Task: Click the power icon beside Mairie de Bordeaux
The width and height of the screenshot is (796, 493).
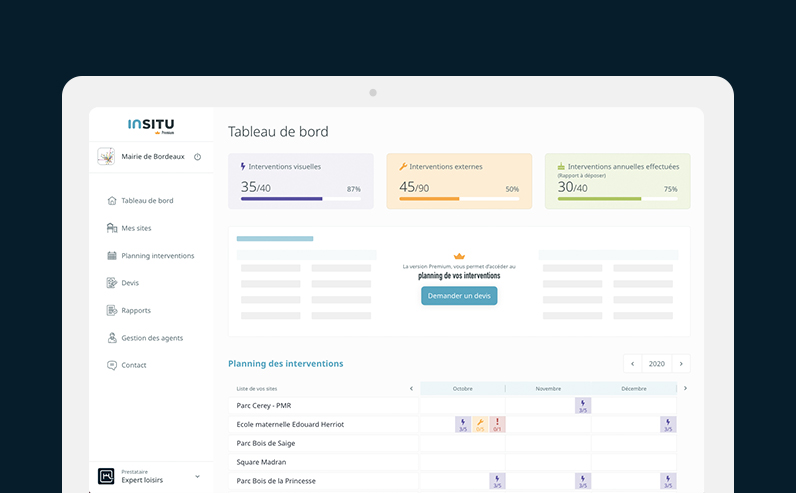Action: (x=197, y=157)
